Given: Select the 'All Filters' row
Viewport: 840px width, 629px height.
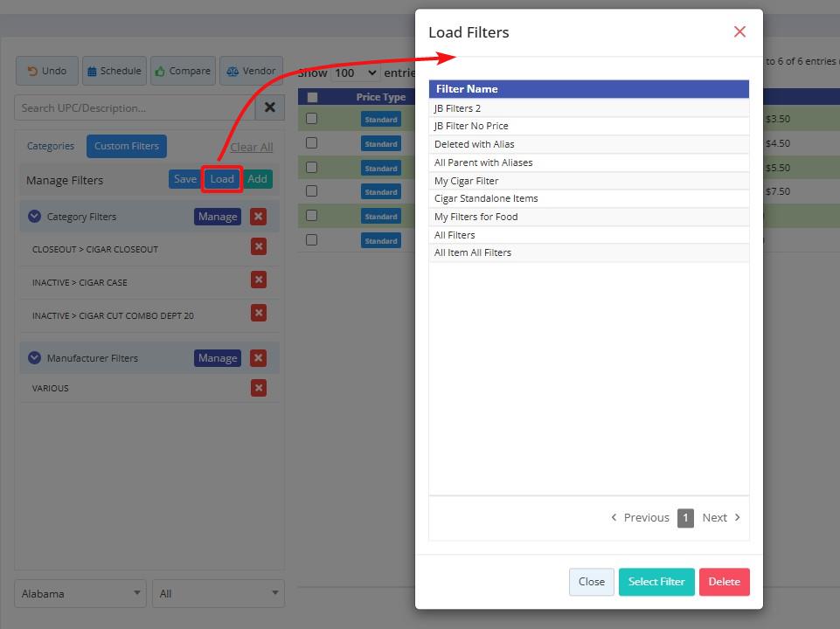Looking at the screenshot, I should click(x=589, y=235).
